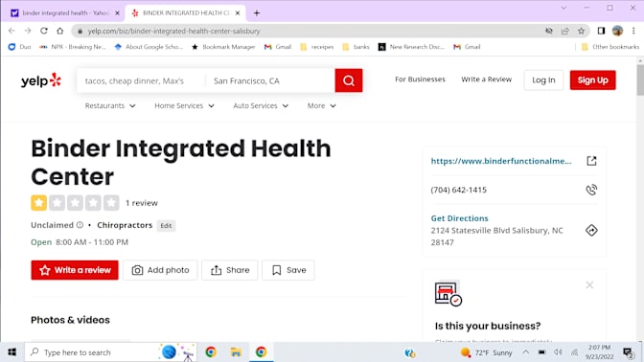644x362 pixels.
Task: Click the taskbar clock showing 2:07 PM
Action: pos(599,352)
